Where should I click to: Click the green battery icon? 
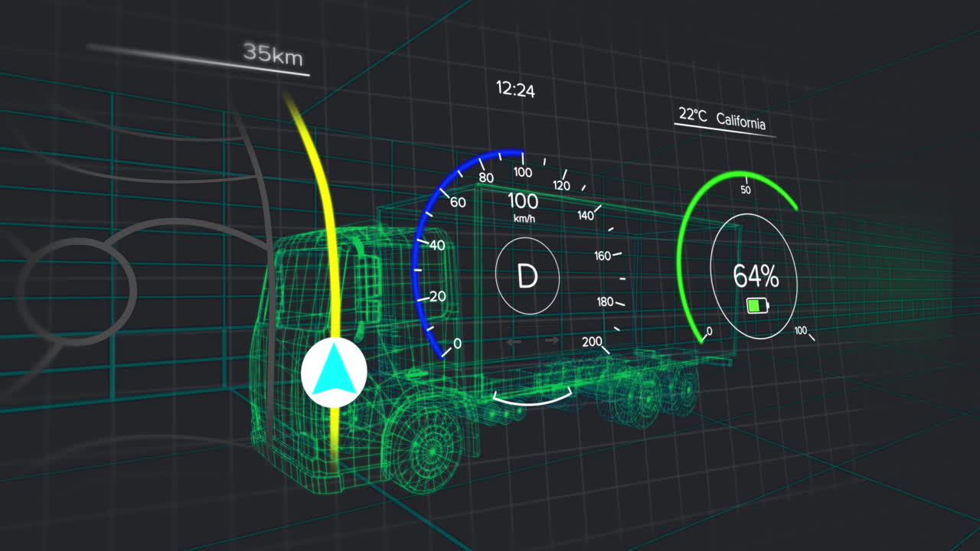pyautogui.click(x=757, y=307)
